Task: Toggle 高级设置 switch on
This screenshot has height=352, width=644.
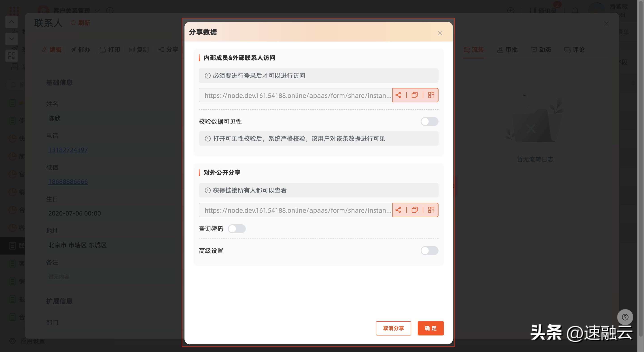Action: point(429,251)
